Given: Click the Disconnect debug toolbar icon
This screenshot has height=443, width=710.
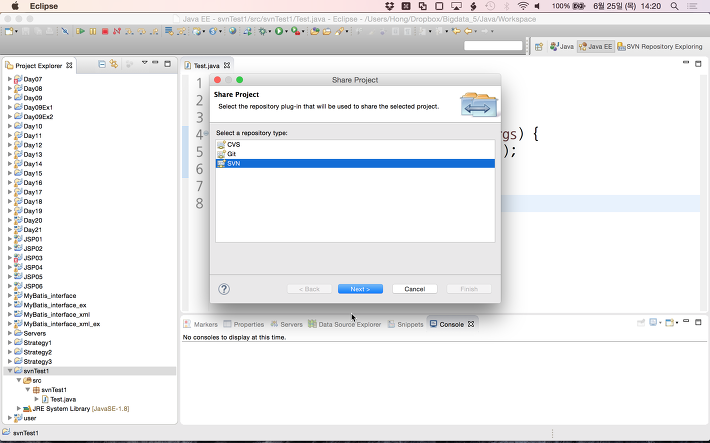Looking at the screenshot, I should (117, 31).
